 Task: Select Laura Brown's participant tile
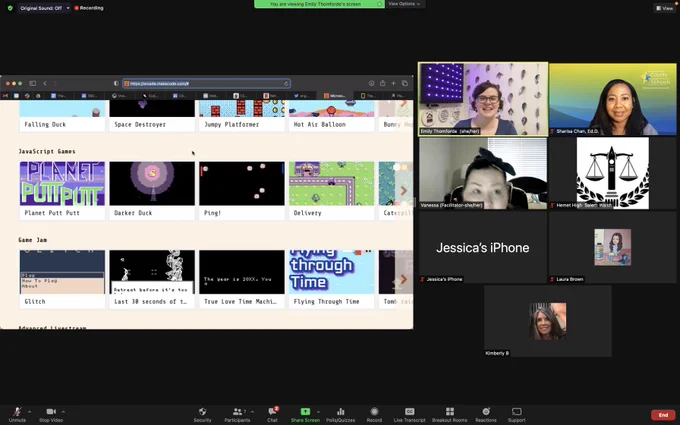click(613, 247)
